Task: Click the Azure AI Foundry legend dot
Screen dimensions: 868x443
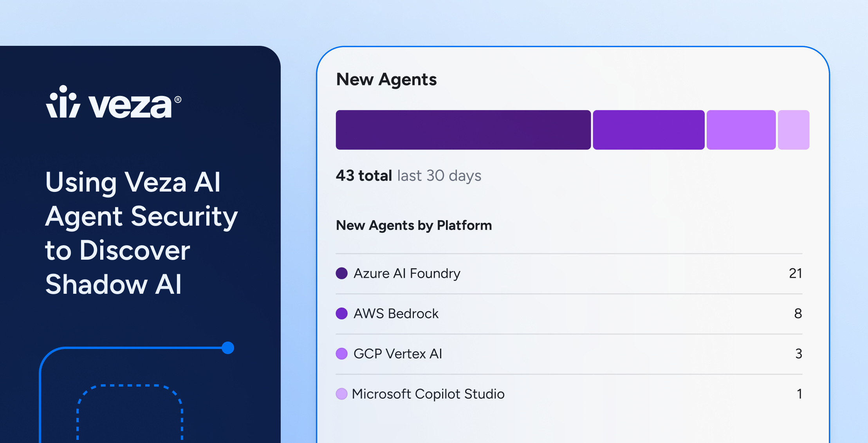Action: [x=342, y=273]
